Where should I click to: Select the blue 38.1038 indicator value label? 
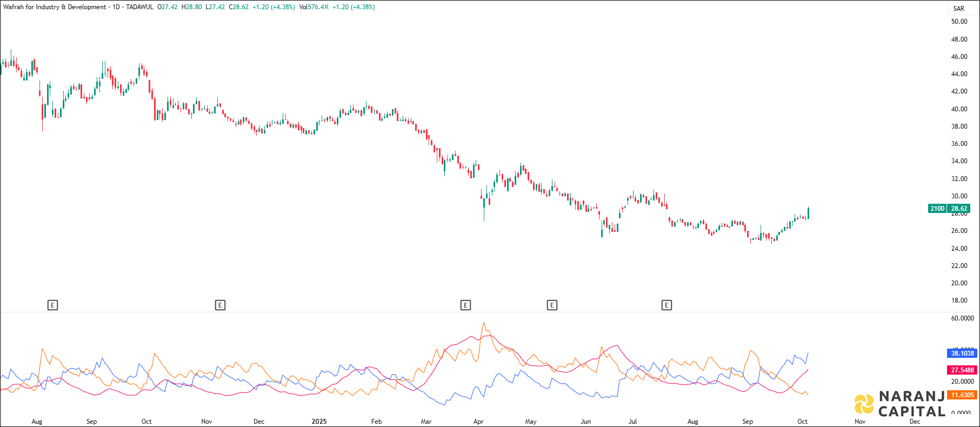point(962,353)
